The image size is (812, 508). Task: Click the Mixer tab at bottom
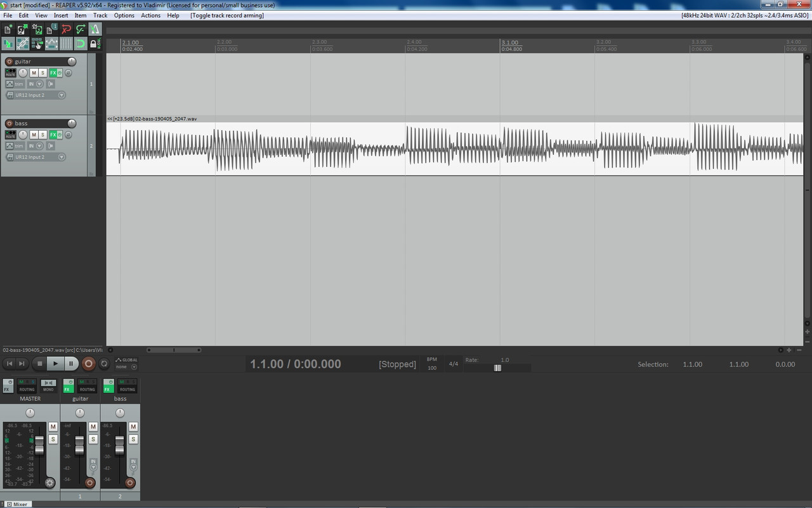(17, 504)
